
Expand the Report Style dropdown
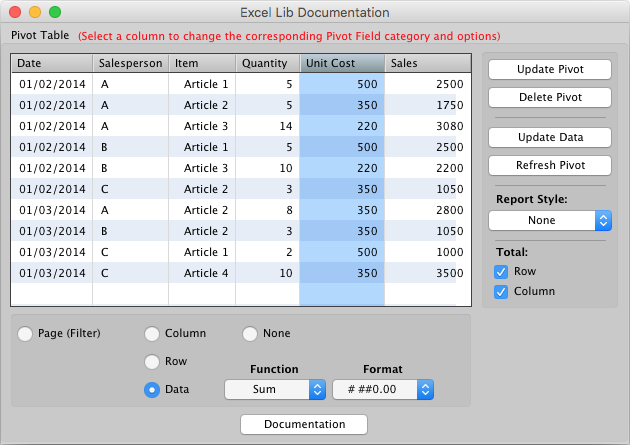(549, 220)
